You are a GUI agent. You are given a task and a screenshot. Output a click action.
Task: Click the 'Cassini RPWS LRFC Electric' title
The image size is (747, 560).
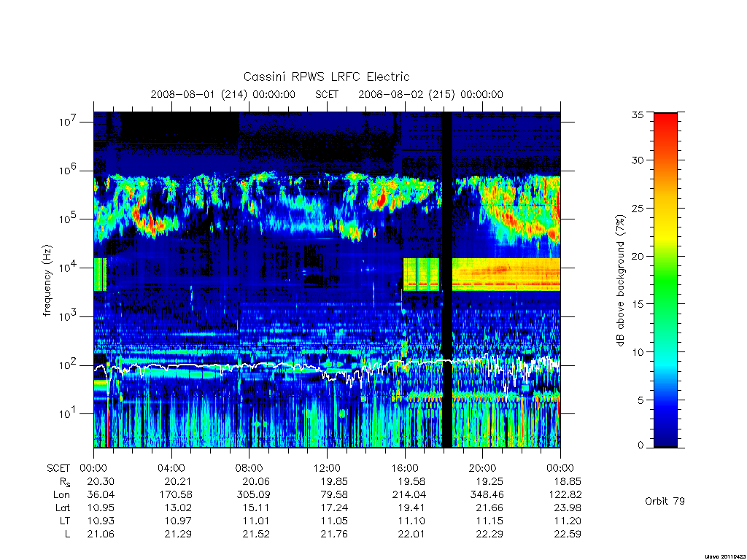coord(326,77)
